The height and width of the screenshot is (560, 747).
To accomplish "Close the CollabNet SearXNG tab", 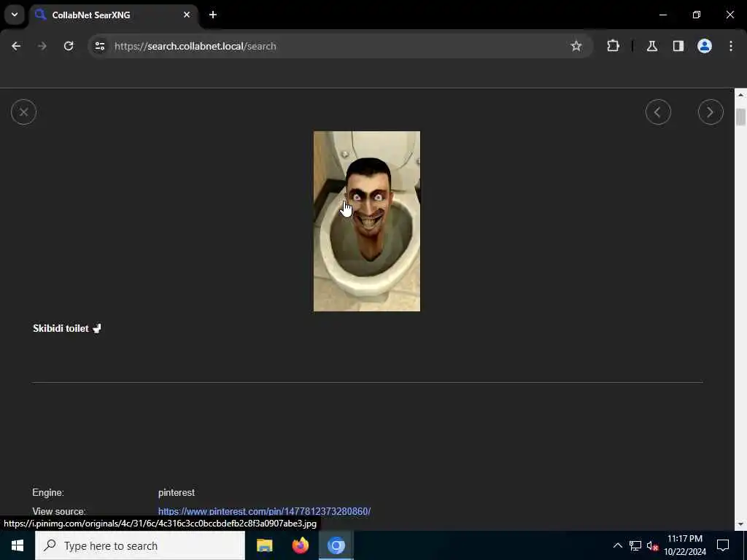I will click(x=187, y=15).
